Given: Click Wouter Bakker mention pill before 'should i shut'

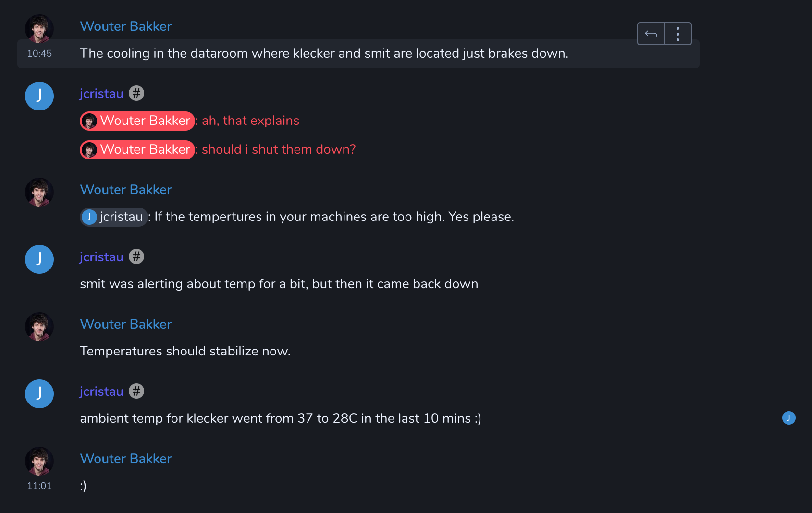Looking at the screenshot, I should (x=137, y=149).
